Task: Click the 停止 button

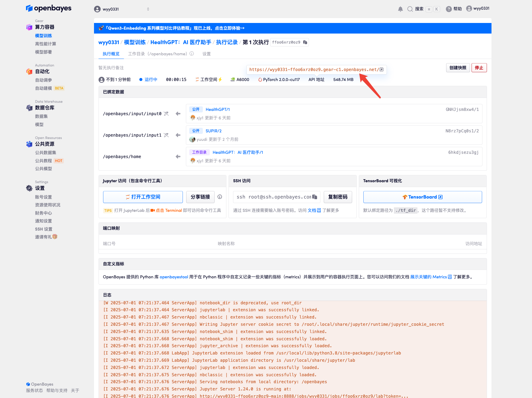Action: coord(479,68)
